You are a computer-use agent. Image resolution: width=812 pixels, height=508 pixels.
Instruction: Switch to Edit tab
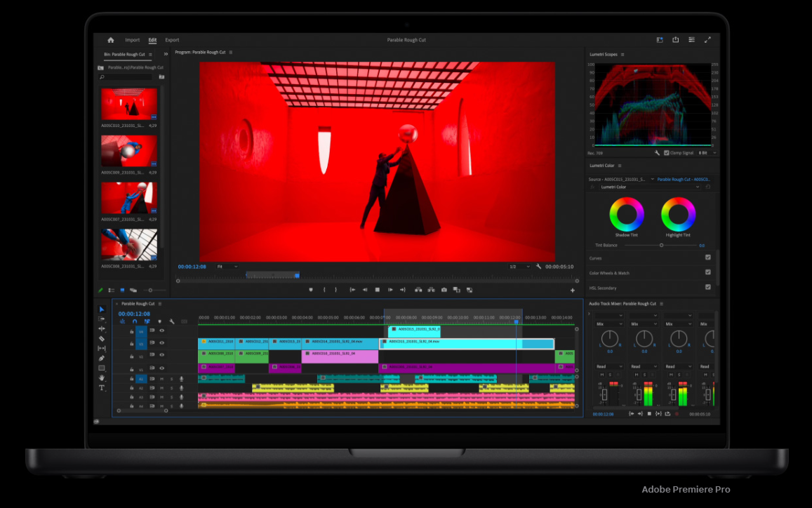152,40
